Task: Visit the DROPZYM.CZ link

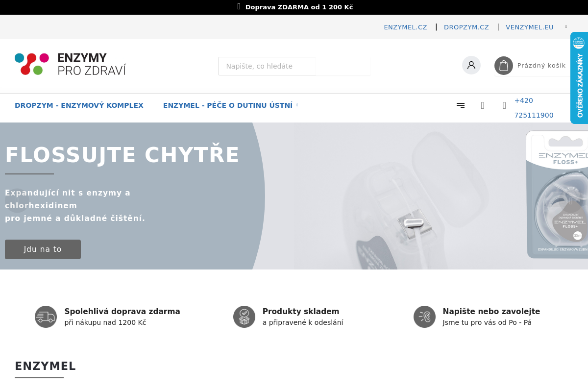Action: 466,27
